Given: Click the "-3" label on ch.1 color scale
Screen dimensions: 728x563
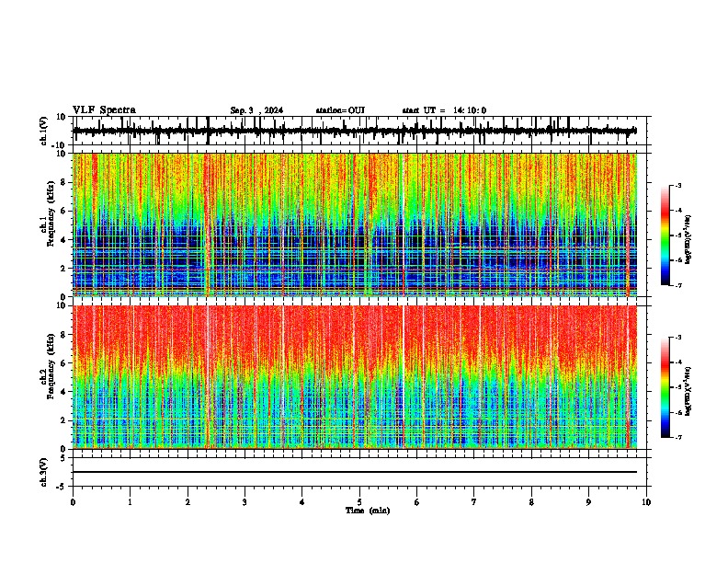Looking at the screenshot, I should pos(678,185).
